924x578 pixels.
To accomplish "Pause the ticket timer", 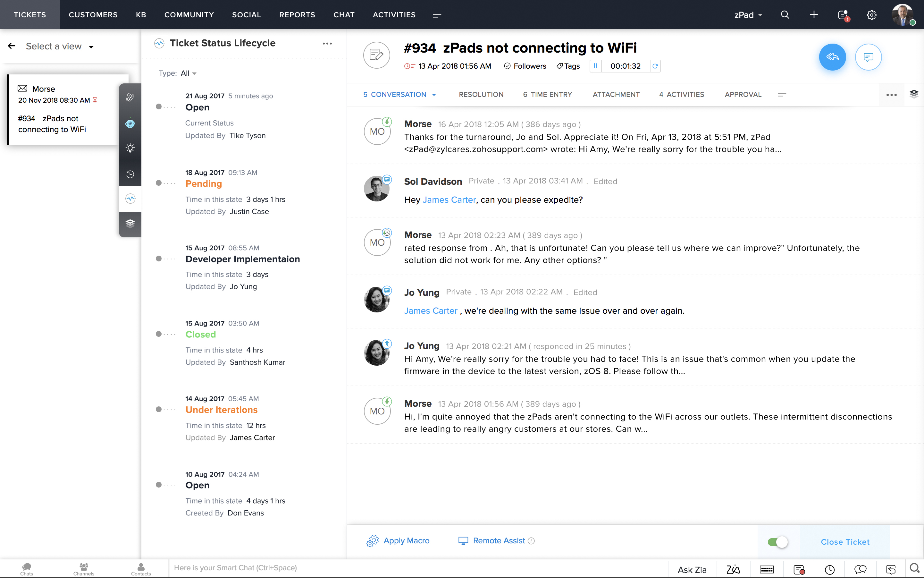I will tap(595, 66).
